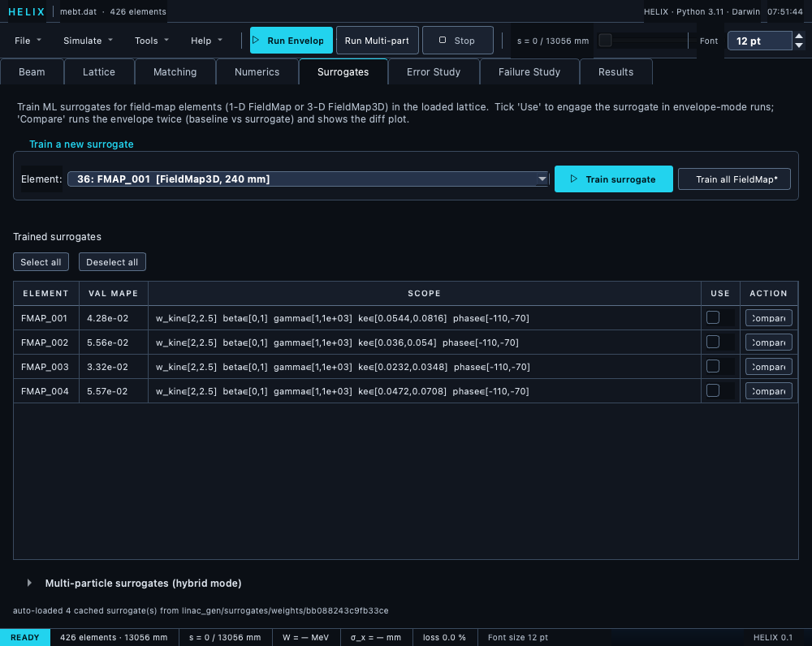Screen dimensions: 812x646
Task: Click Compare for FMAP_003 row
Action: [x=768, y=367]
